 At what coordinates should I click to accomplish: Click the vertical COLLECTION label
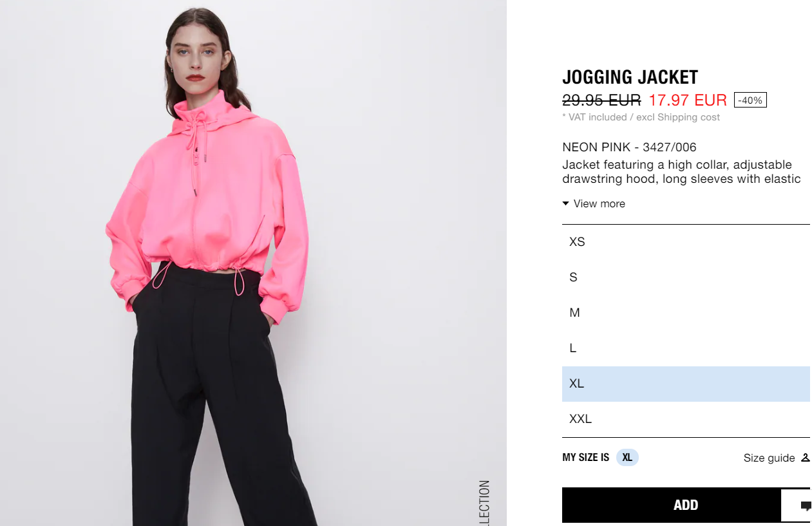[x=484, y=503]
